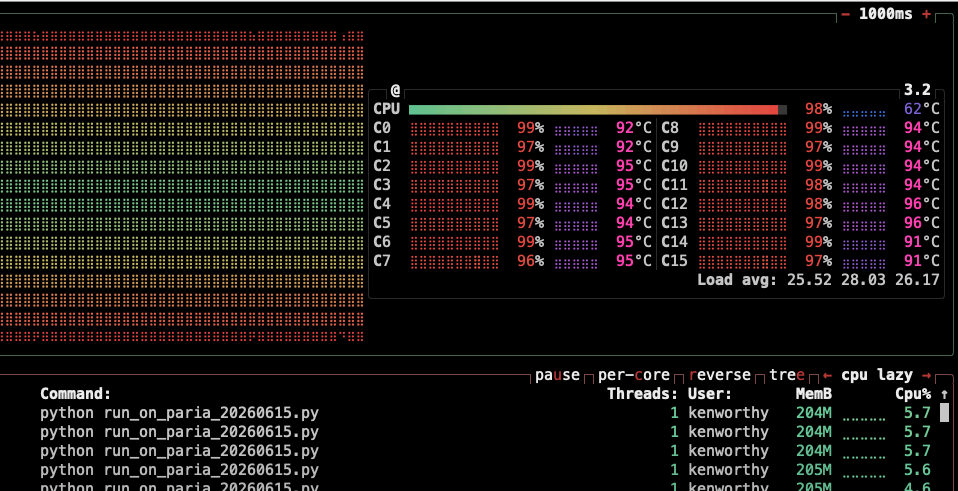
Task: Click the C0 temperature 92°C
Action: pos(634,128)
